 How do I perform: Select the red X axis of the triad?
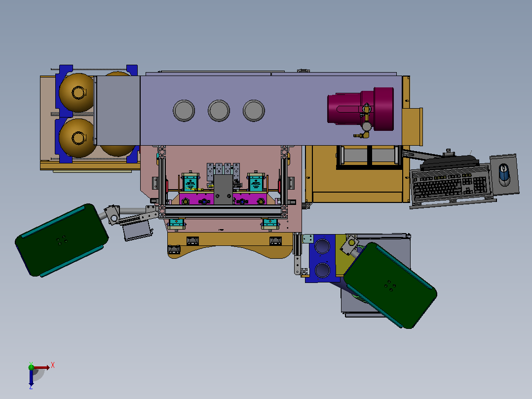(x=42, y=367)
